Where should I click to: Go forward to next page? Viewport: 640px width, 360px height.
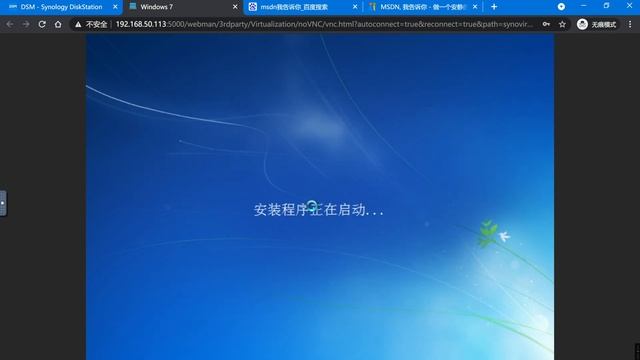pos(26,24)
